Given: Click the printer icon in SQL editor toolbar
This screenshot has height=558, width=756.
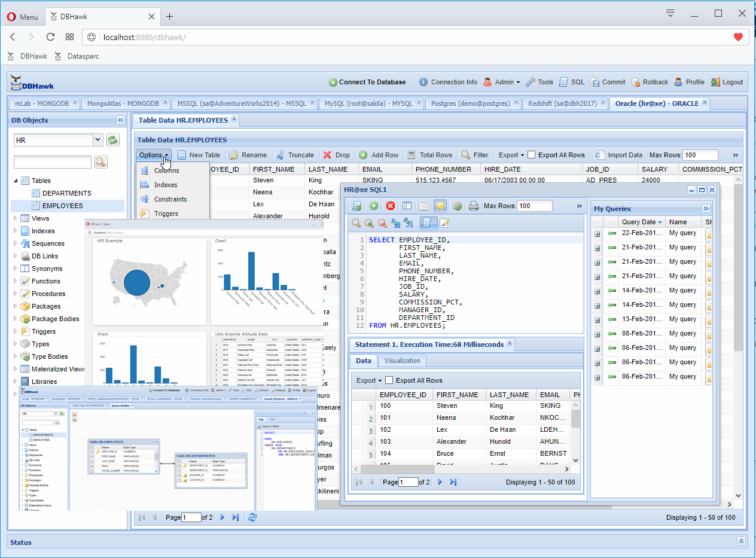Looking at the screenshot, I should pyautogui.click(x=474, y=206).
